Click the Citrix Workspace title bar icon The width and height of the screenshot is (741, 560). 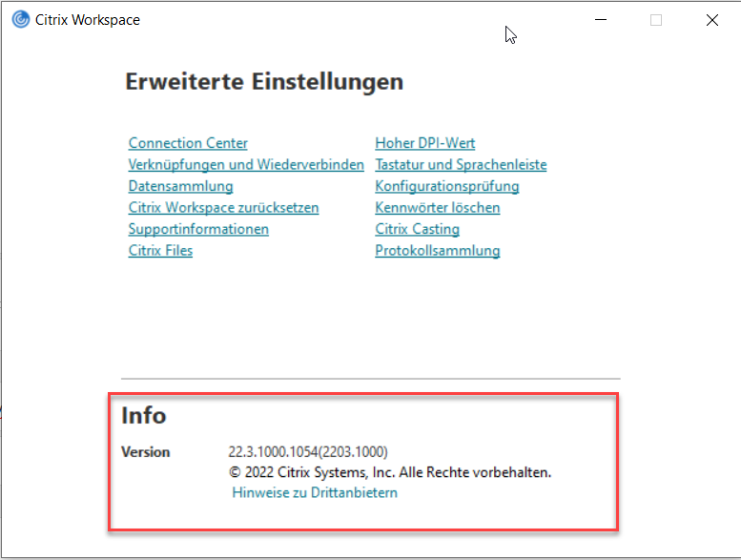[21, 20]
